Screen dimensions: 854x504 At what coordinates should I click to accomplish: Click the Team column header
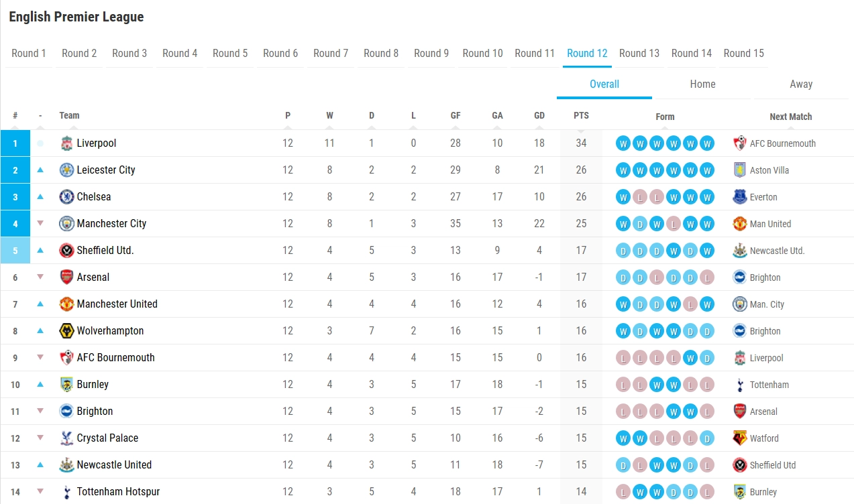[x=69, y=115]
